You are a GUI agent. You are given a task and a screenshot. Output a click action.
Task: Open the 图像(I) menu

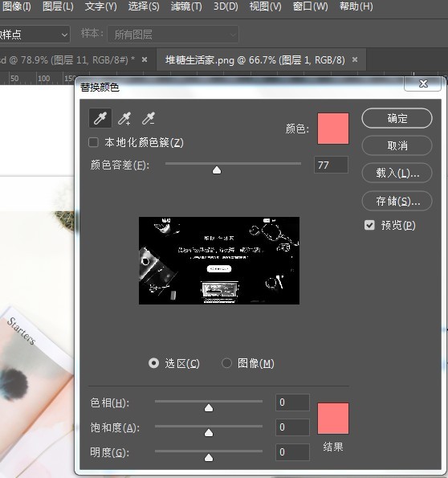[16, 6]
